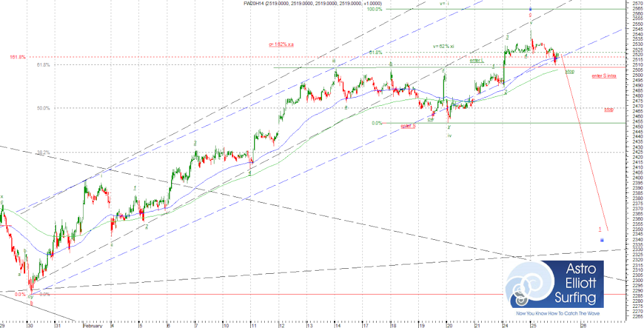The image size is (644, 328).
Task: Select date "17" on time axis
Action: pyautogui.click(x=365, y=325)
